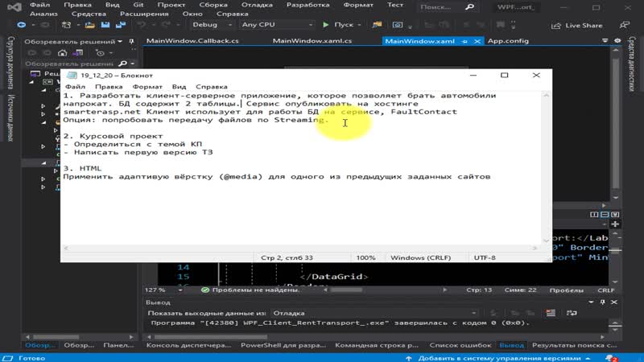The width and height of the screenshot is (644, 362).
Task: Open the Формат menu in Notepad
Action: pyautogui.click(x=147, y=87)
